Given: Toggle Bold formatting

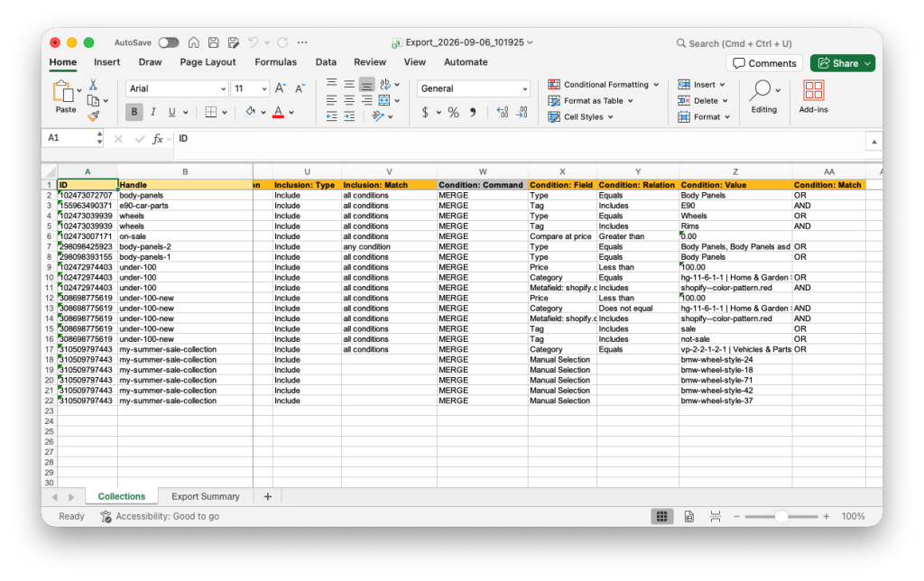Looking at the screenshot, I should click(x=134, y=112).
